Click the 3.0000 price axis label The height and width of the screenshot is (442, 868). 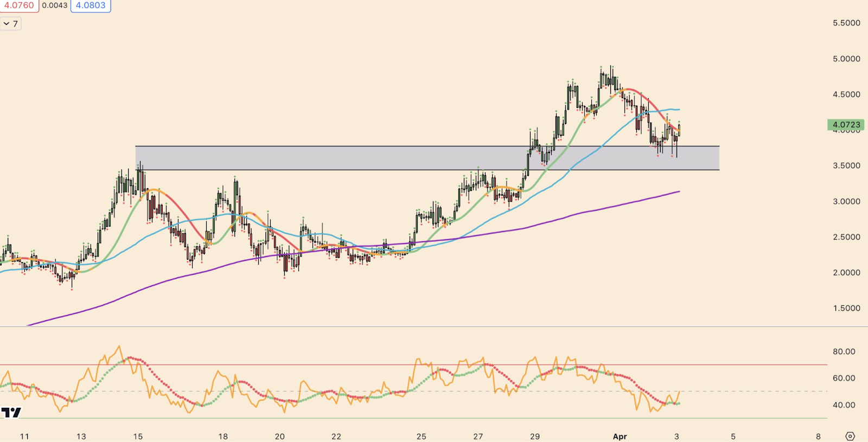tap(846, 201)
